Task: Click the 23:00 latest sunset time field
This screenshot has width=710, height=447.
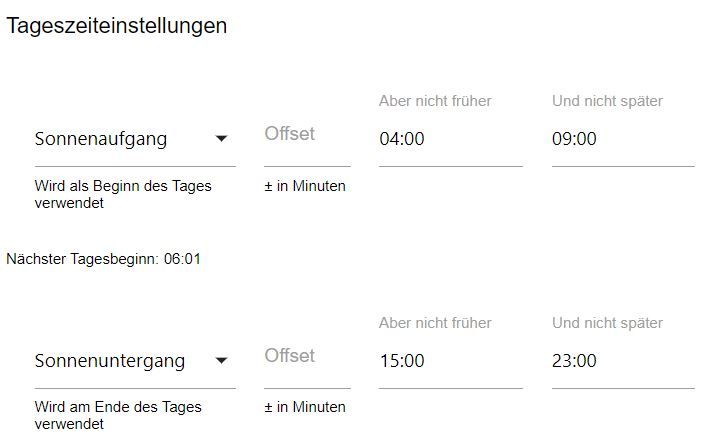Action: [x=622, y=361]
